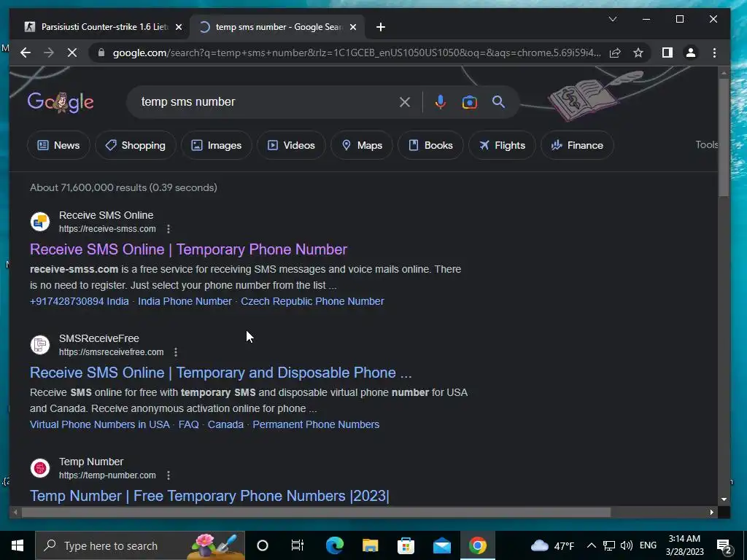The width and height of the screenshot is (747, 560).
Task: Open the Chrome profile menu
Action: coord(691,52)
